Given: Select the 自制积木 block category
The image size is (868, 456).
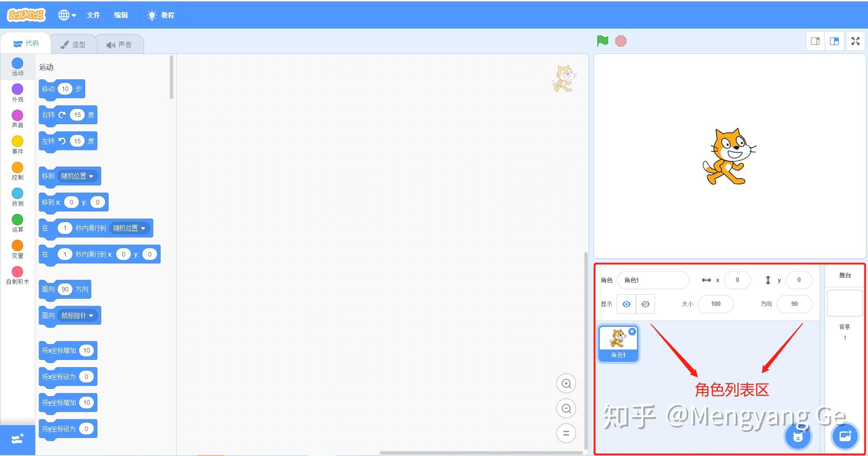Looking at the screenshot, I should click(18, 275).
